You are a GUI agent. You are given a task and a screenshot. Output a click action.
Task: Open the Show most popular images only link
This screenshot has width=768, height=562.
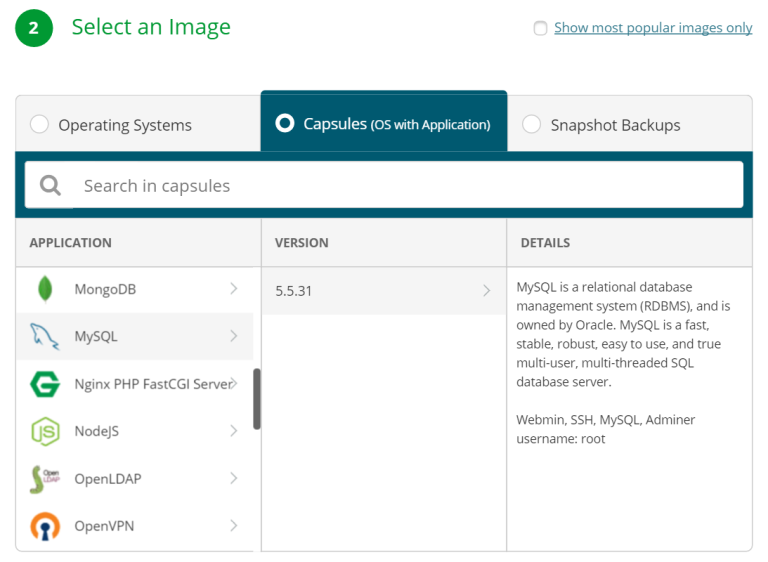point(653,28)
